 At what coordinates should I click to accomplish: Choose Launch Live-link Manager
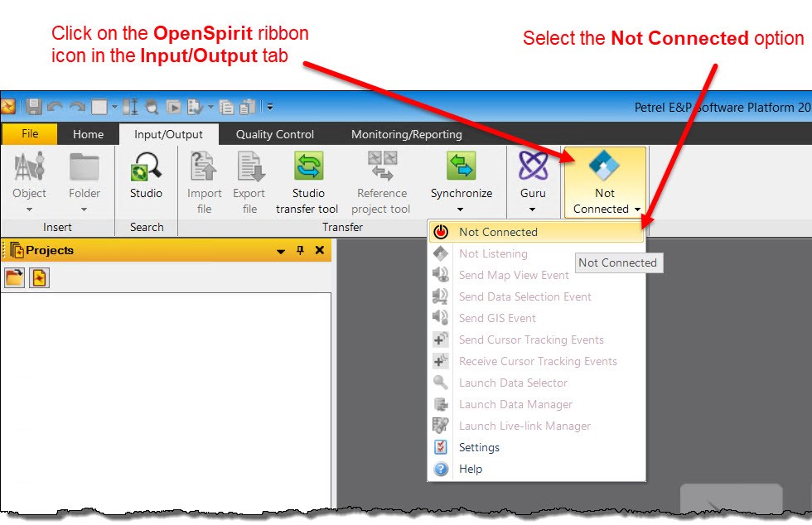pyautogui.click(x=537, y=426)
